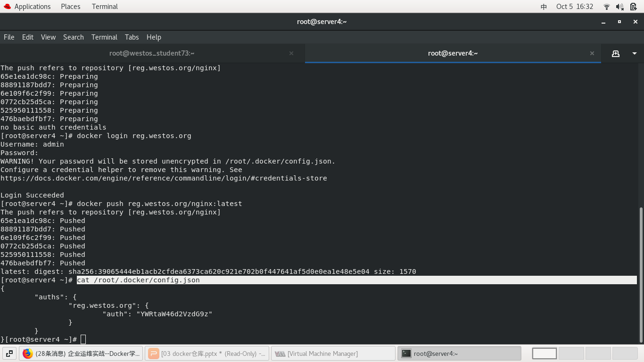Image resolution: width=644 pixels, height=362 pixels.
Task: Click the "reg.westos.org": { line
Action: (x=108, y=305)
